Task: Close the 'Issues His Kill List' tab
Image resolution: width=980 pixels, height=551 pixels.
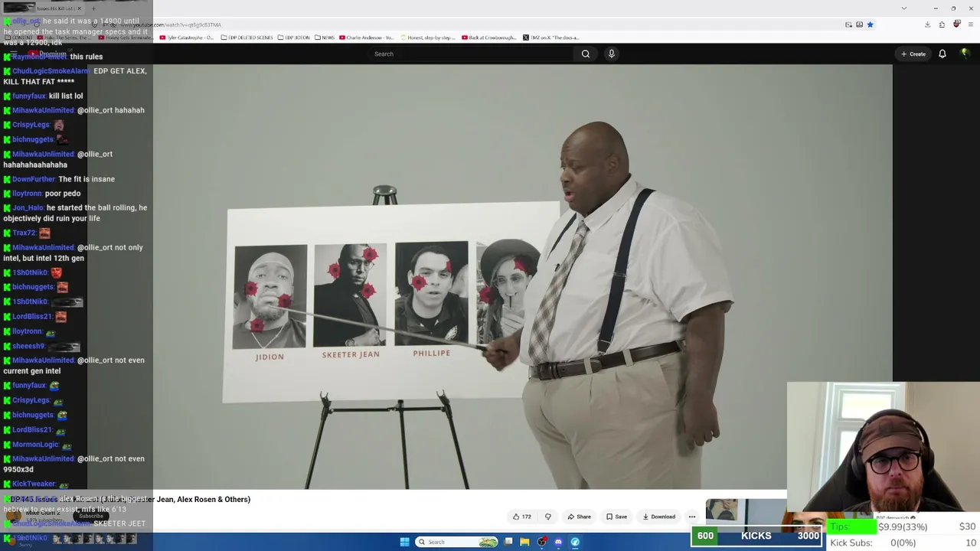Action: click(x=79, y=8)
